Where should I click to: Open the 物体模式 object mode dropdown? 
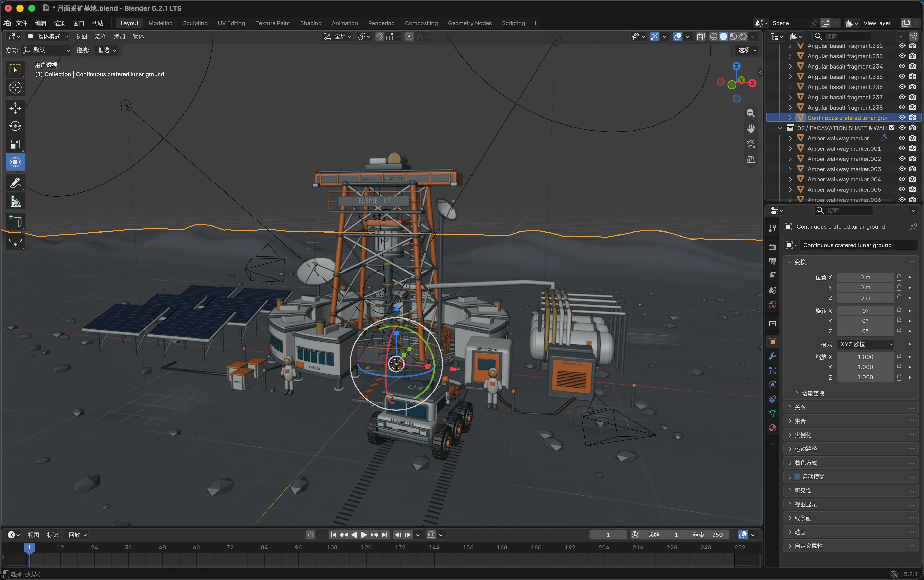point(47,36)
